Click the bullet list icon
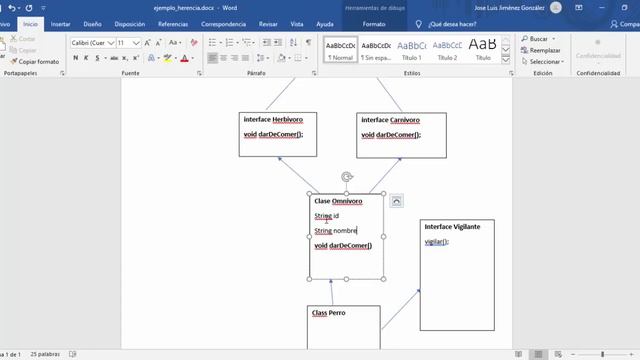The image size is (640, 360). [212, 43]
